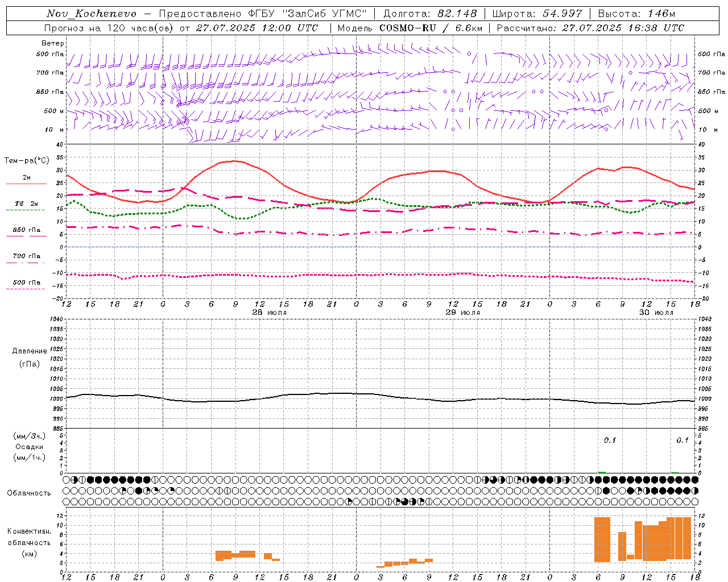Select the 'Высота: 146м' elevation text
Viewport: 728px width, 582px height.
click(x=637, y=14)
